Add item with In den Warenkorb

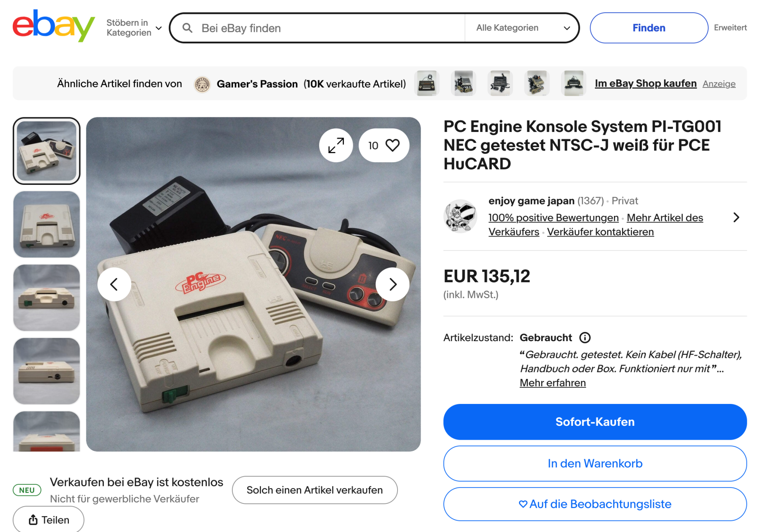[x=595, y=464]
